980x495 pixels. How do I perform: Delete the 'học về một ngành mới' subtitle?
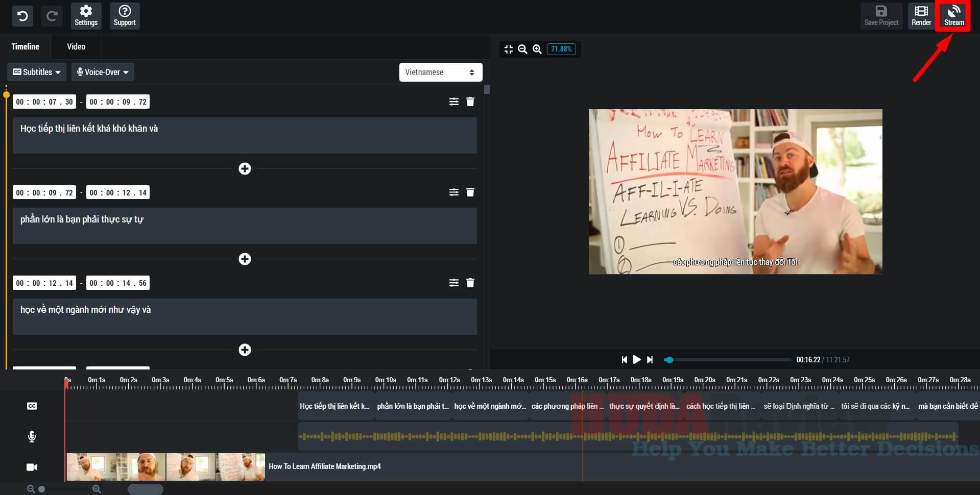(x=470, y=282)
